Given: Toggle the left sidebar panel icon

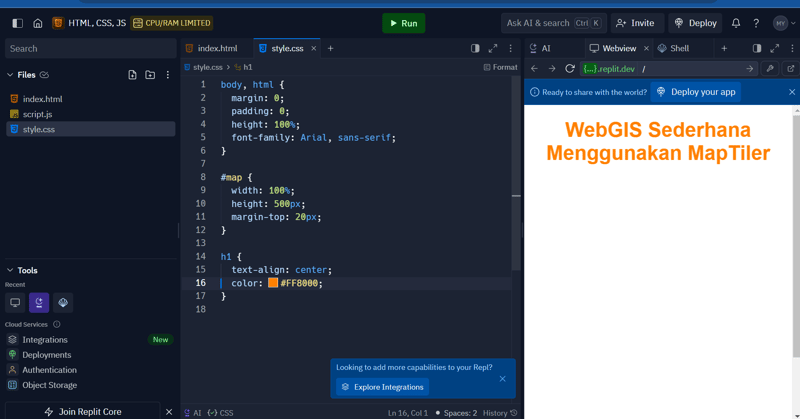Looking at the screenshot, I should [x=17, y=23].
